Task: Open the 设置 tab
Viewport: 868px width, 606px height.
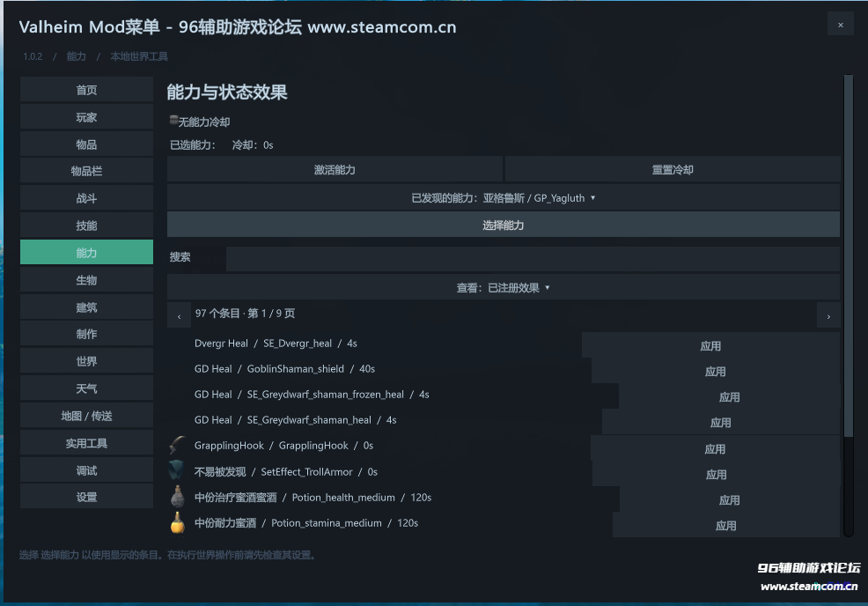Action: click(86, 497)
